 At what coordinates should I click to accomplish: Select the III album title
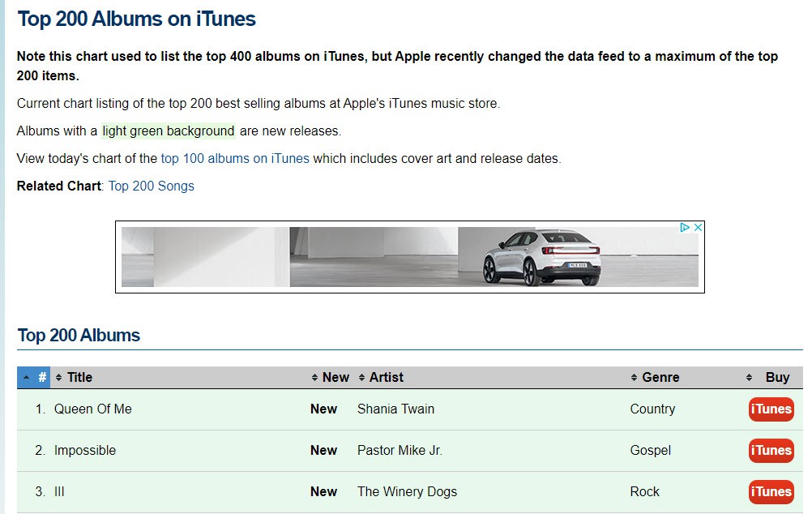[59, 492]
